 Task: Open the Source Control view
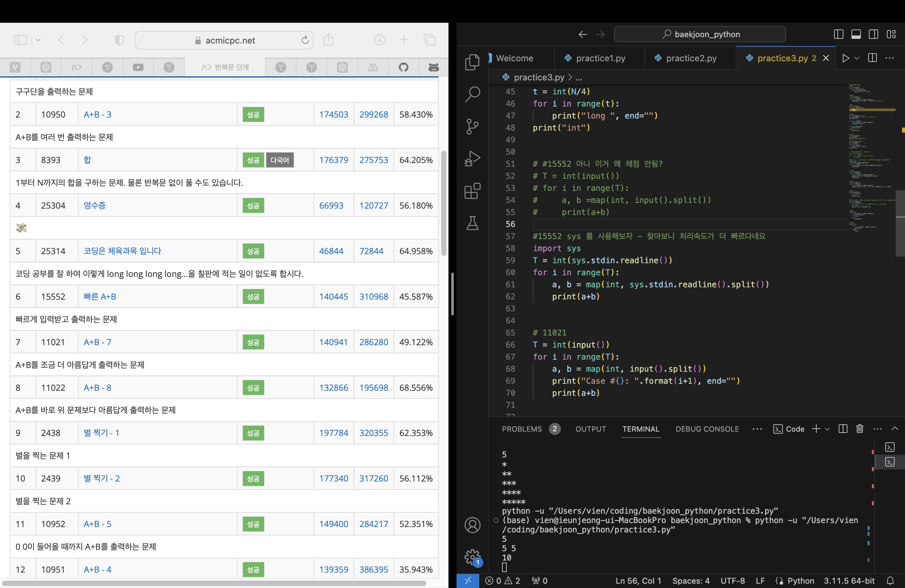pyautogui.click(x=472, y=126)
